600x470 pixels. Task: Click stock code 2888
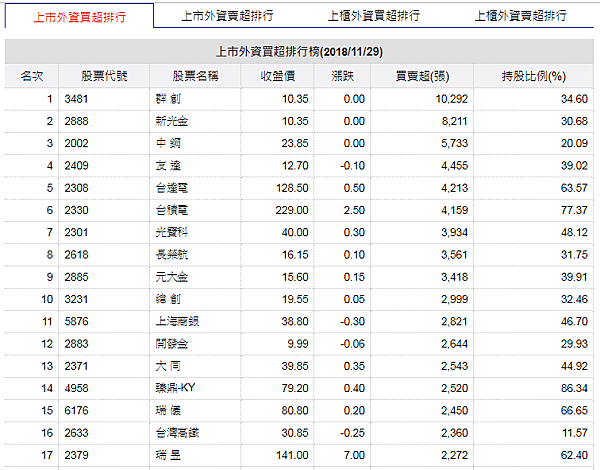[76, 121]
